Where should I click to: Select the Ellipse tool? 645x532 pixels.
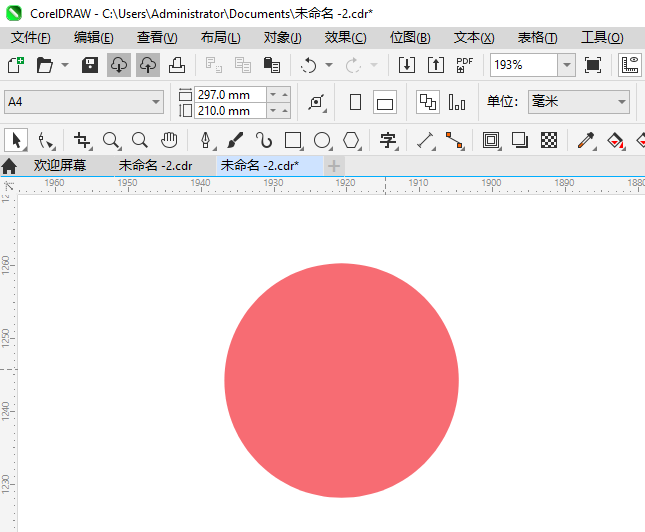coord(322,140)
